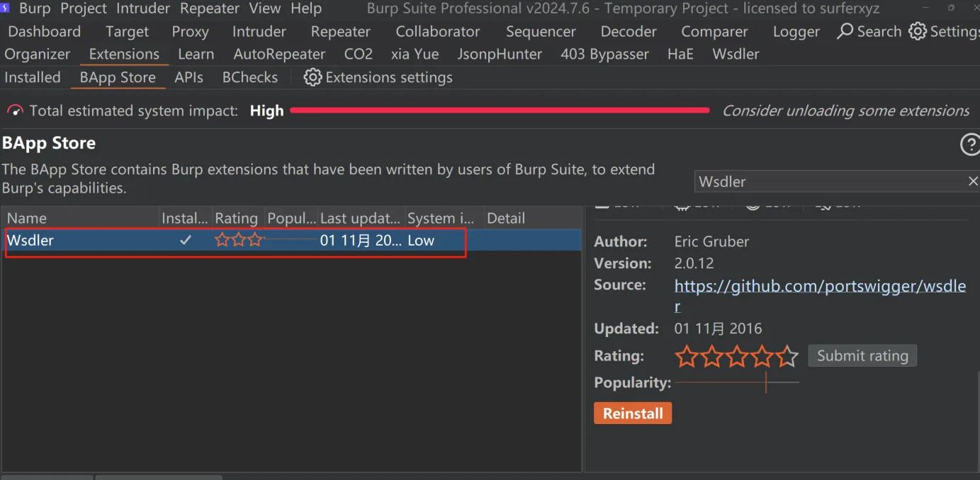Click the "01 11月 20..." date cell
This screenshot has width=980, height=480.
[361, 241]
